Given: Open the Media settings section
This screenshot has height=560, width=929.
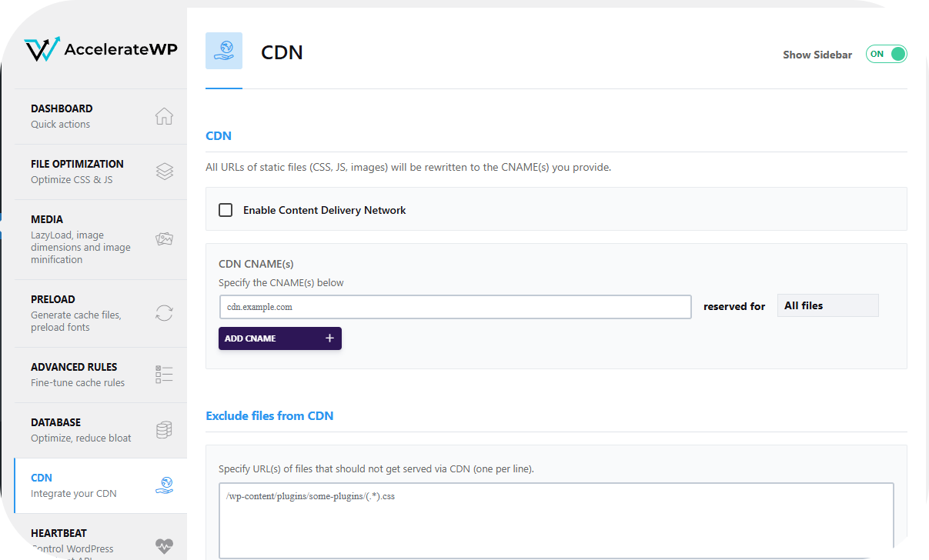Looking at the screenshot, I should click(101, 239).
